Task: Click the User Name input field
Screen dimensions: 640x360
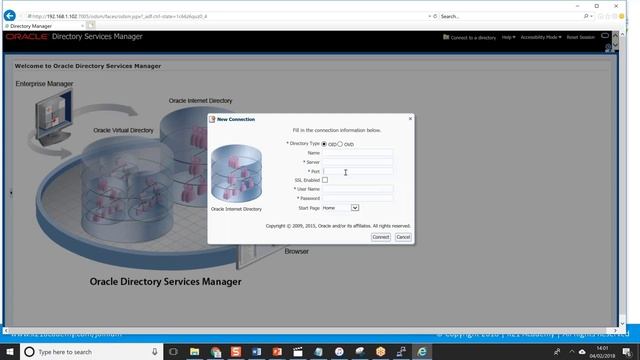Action: click(x=357, y=189)
